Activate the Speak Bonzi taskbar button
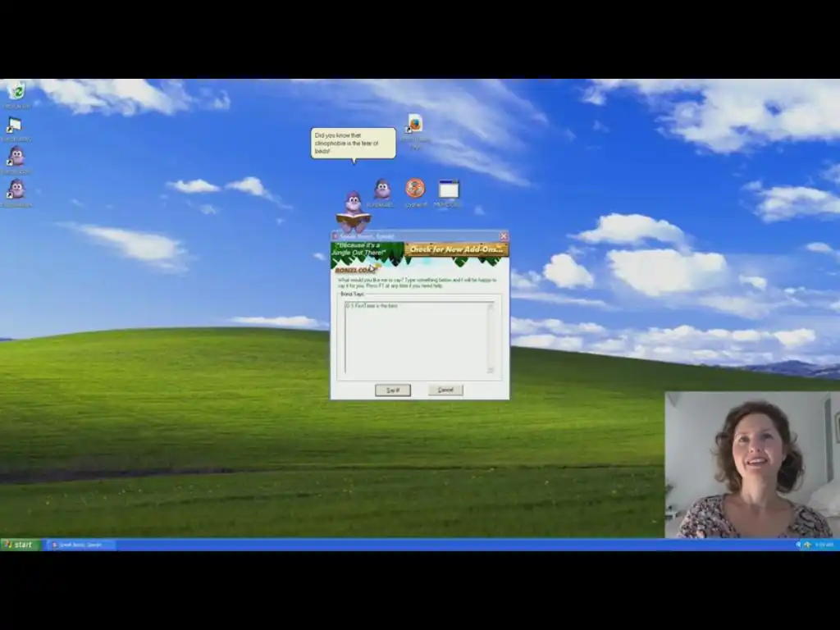The height and width of the screenshot is (630, 840). pyautogui.click(x=80, y=545)
